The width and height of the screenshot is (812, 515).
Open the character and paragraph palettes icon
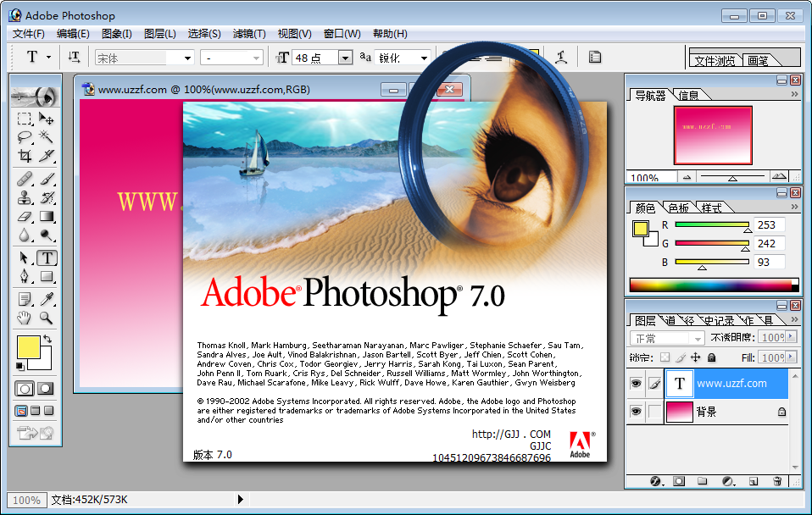[595, 57]
